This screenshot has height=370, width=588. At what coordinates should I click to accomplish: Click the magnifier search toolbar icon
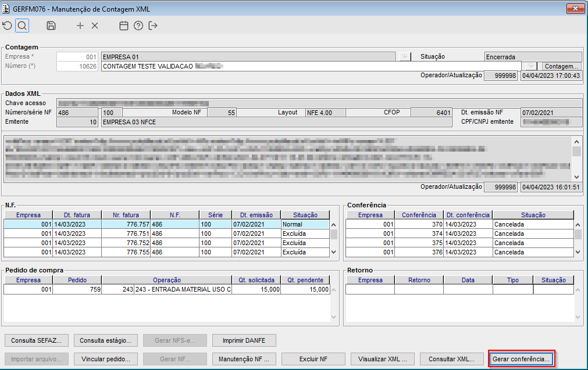click(22, 26)
